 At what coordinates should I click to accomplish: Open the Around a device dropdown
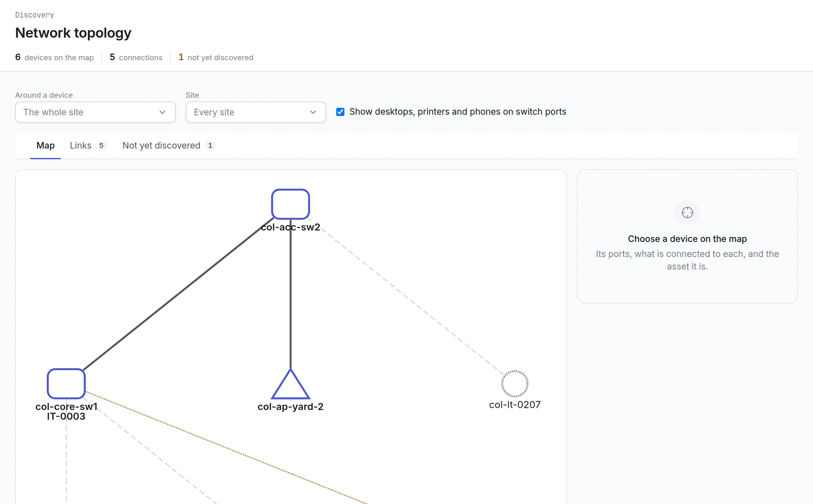coord(95,112)
